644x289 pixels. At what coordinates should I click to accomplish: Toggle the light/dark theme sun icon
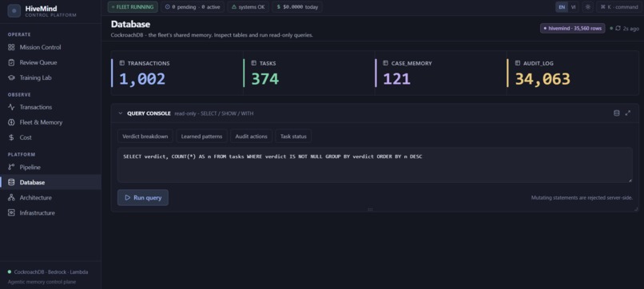tap(588, 7)
